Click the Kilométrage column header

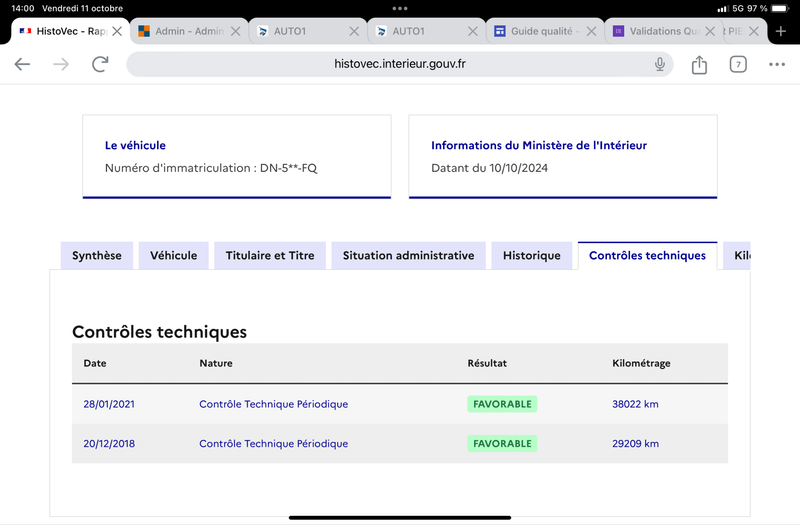click(x=641, y=363)
